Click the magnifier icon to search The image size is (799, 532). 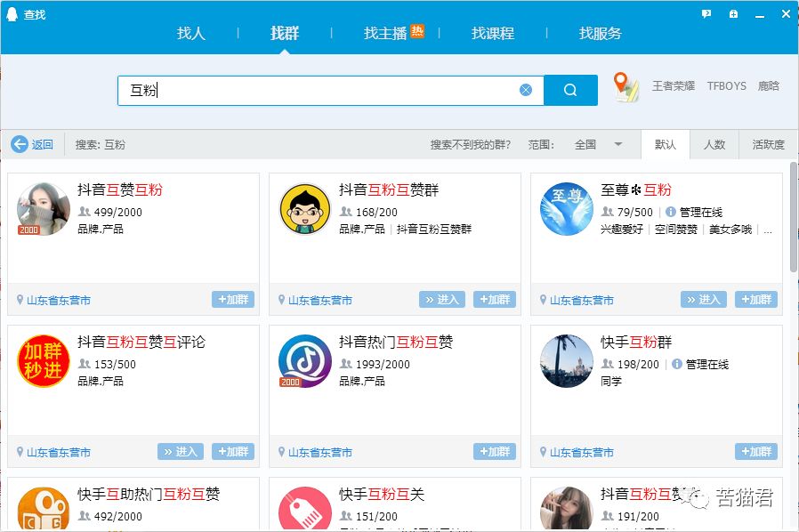click(x=570, y=89)
